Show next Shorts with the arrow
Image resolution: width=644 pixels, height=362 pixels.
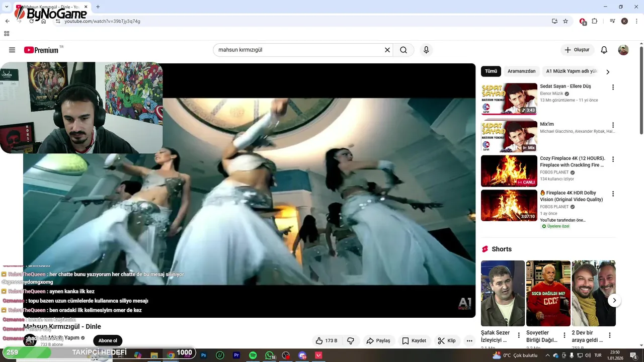[x=614, y=301]
